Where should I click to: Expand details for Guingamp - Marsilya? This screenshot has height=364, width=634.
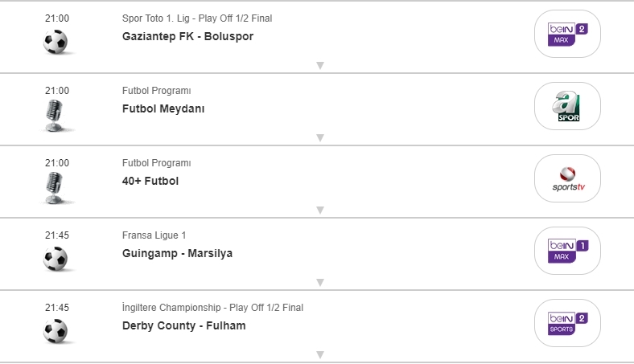coord(319,283)
